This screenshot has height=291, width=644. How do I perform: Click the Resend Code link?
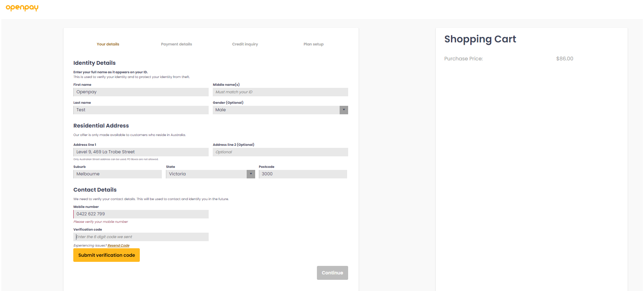tap(118, 246)
